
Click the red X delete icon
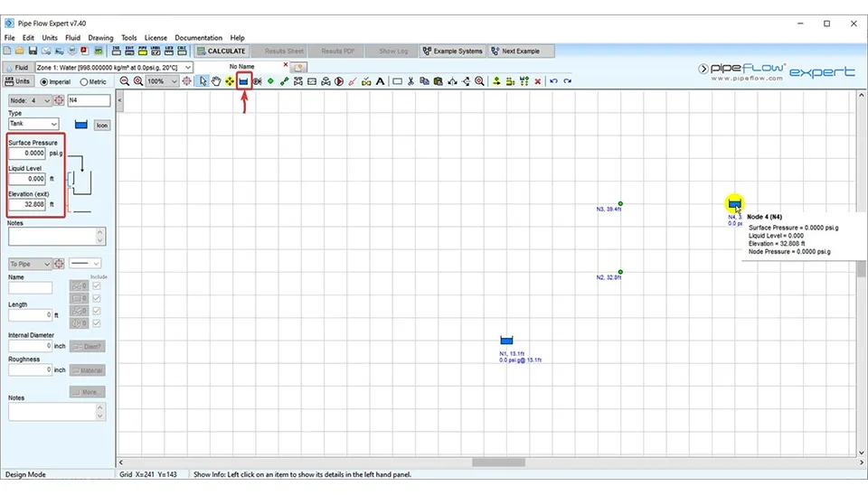538,81
